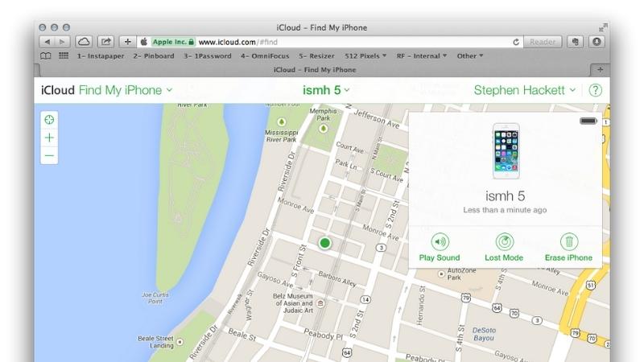Click the AutoZone Park map marker

pos(441,274)
